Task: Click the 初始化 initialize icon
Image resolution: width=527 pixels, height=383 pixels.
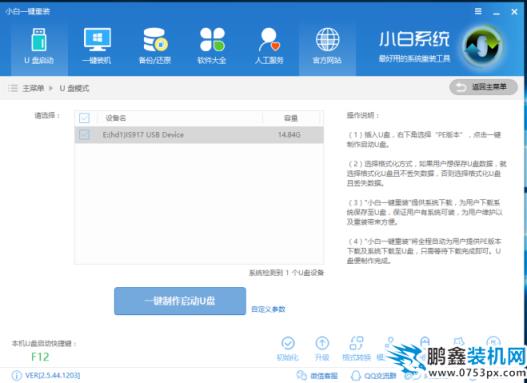Action: [x=288, y=348]
